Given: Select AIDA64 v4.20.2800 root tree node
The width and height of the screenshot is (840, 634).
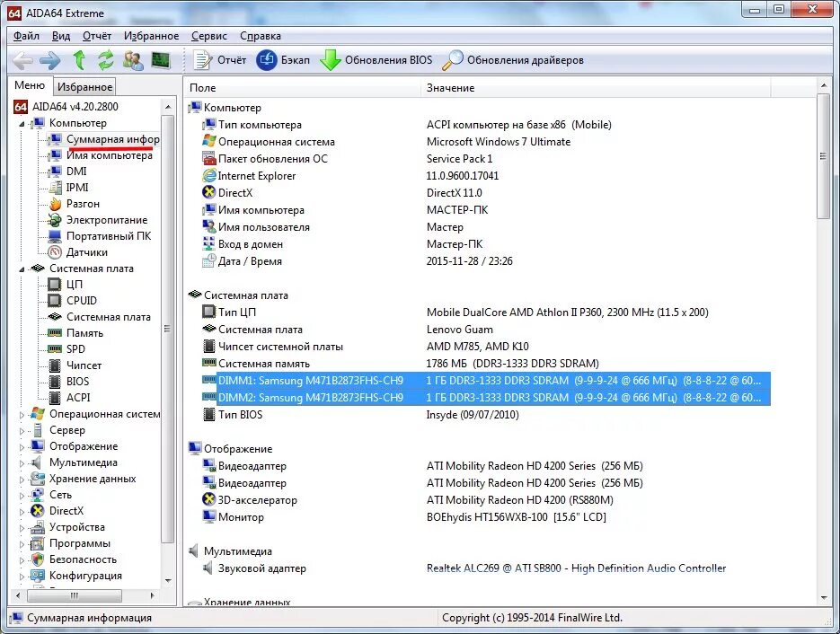Looking at the screenshot, I should [x=75, y=107].
